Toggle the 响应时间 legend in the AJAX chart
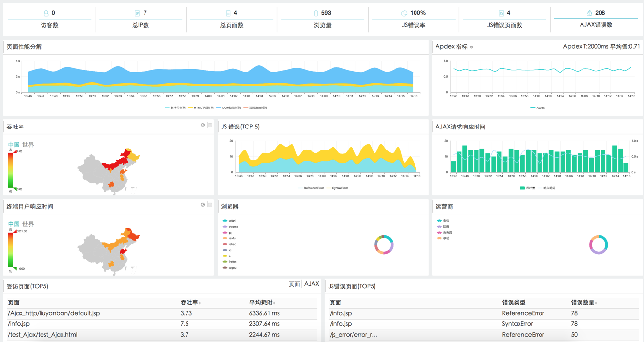644x342 pixels. pos(546,188)
